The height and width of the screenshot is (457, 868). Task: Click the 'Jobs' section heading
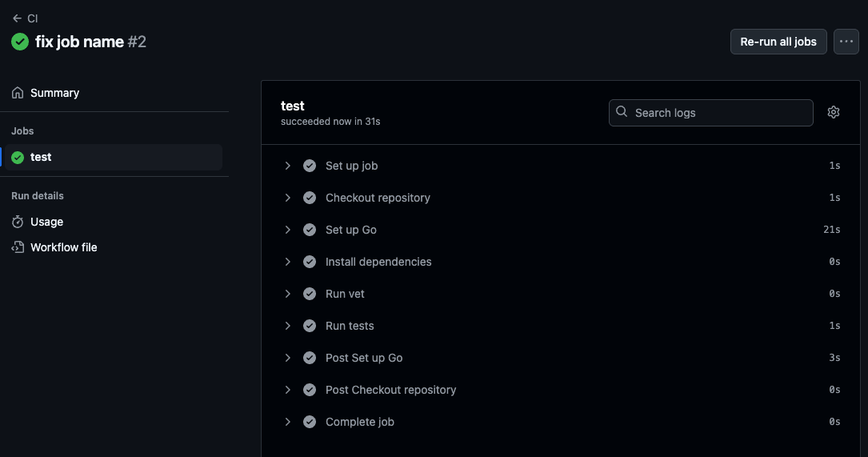(22, 130)
